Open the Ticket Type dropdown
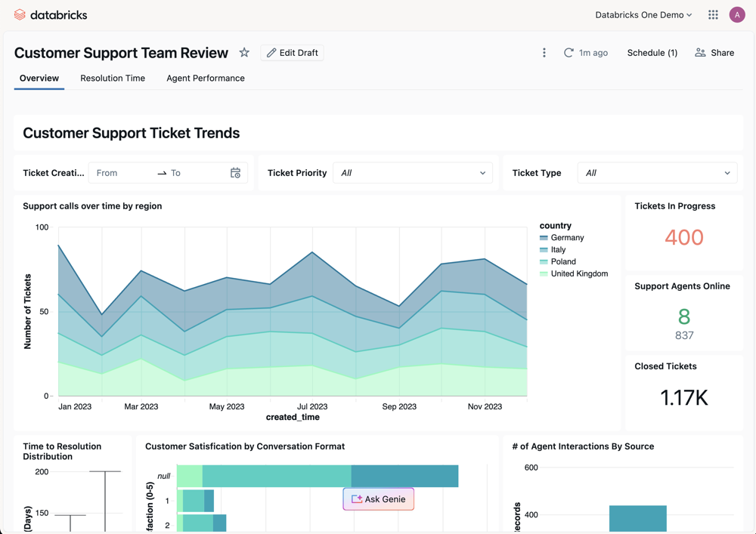The height and width of the screenshot is (534, 756). [x=657, y=172]
